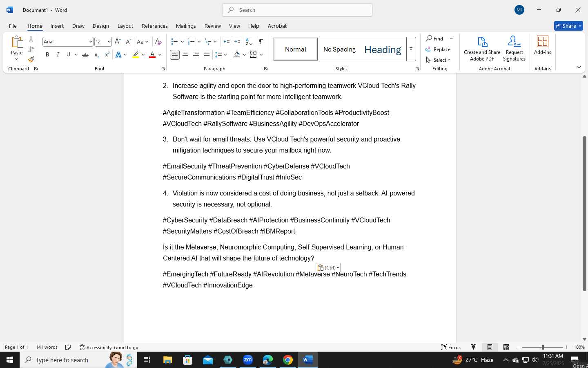Click the vertical scrollbar thumb

coord(584,213)
